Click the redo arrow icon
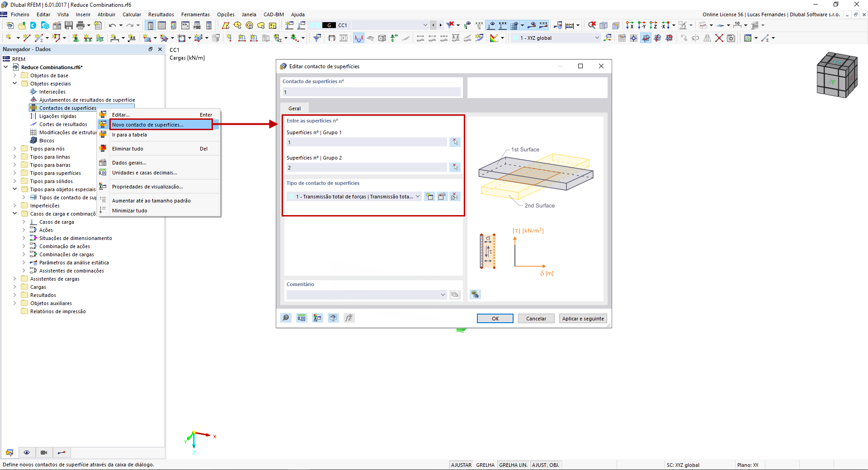The image size is (868, 470). point(130,25)
